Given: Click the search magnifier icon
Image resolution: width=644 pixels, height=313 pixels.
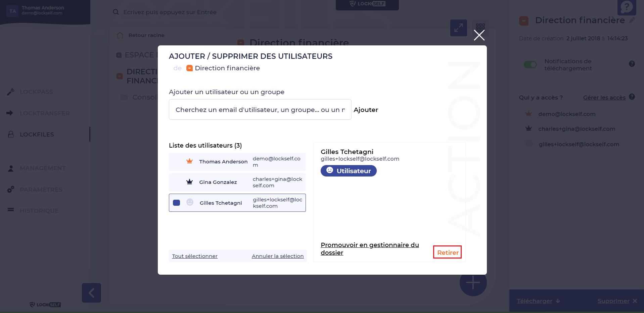Looking at the screenshot, I should click(116, 12).
